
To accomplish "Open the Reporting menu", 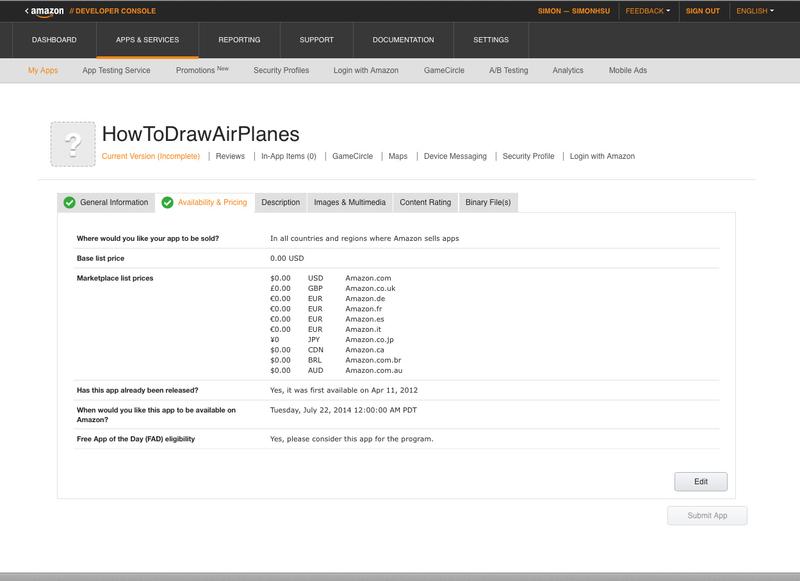I will point(239,40).
